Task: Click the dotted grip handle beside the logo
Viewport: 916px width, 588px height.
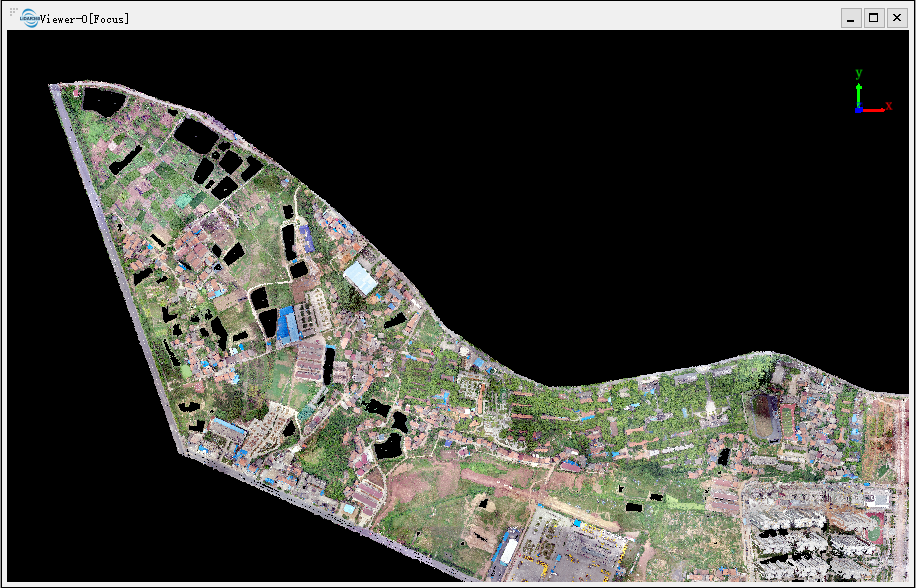Action: pyautogui.click(x=14, y=12)
